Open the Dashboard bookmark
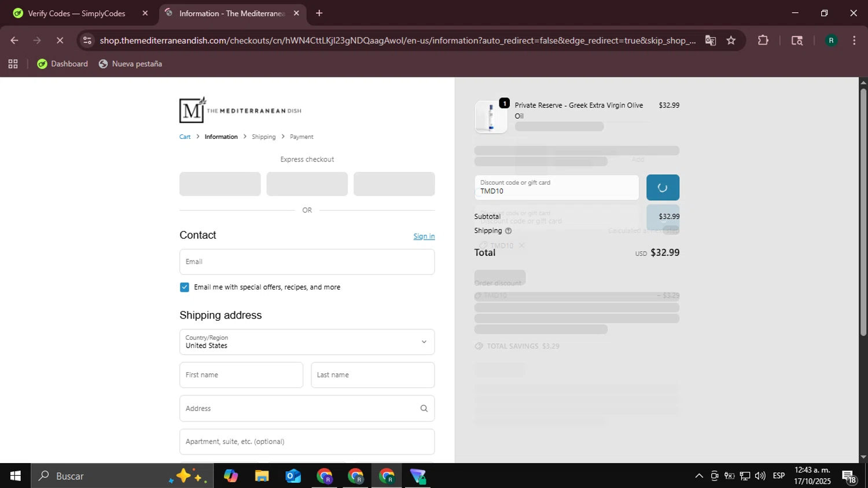868x488 pixels. (62, 64)
